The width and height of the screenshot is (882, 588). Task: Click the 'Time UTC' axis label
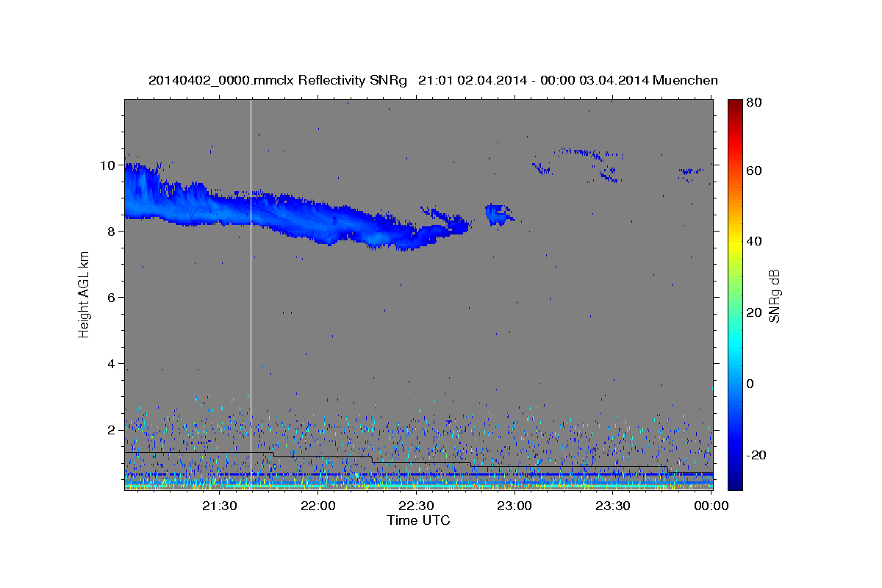click(x=418, y=520)
